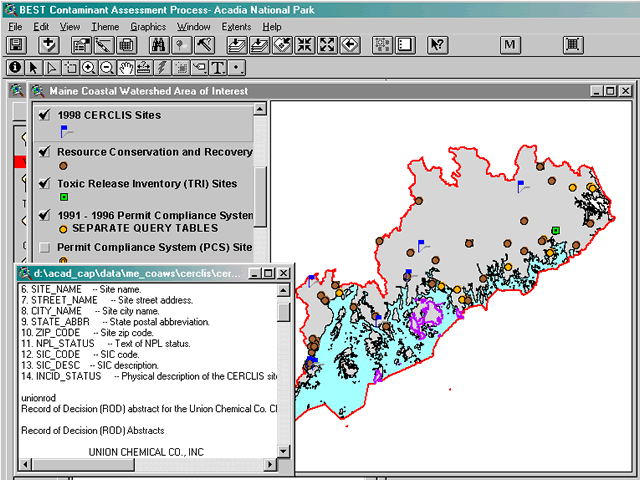The image size is (640, 480).
Task: Select the Identify tool
Action: tap(15, 67)
